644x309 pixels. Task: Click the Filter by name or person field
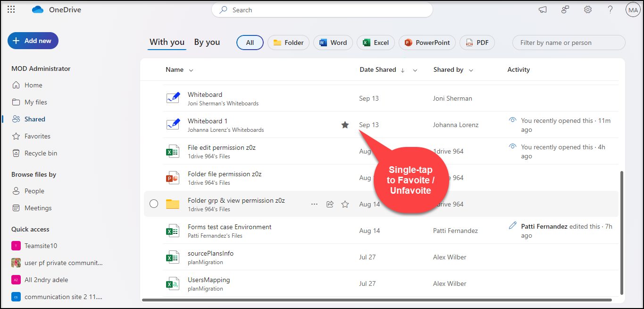(569, 43)
